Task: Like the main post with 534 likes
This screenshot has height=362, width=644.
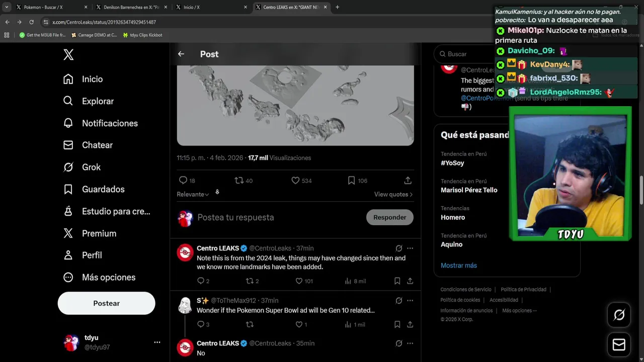Action: click(295, 180)
